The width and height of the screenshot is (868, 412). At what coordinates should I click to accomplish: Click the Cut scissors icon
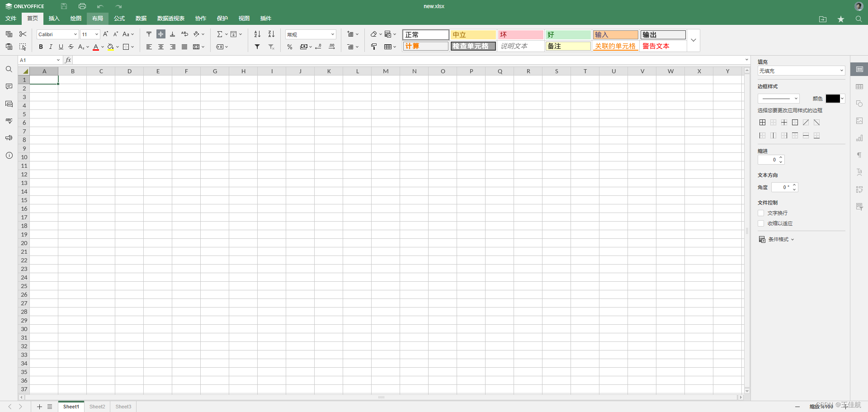coord(23,34)
